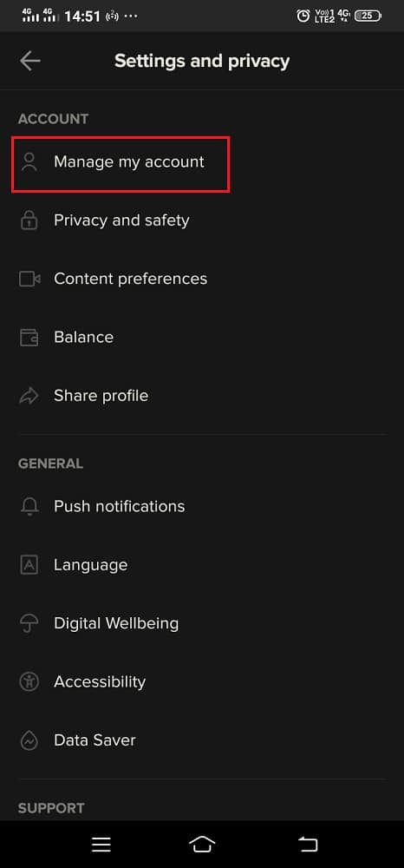Tap the Accessibility figure icon

coord(29,681)
